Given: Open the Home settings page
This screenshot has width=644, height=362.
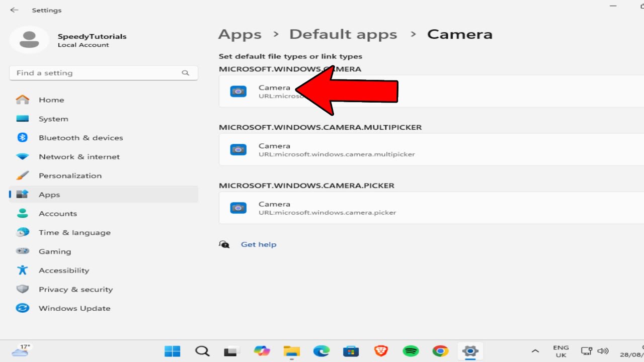Looking at the screenshot, I should point(104,100).
